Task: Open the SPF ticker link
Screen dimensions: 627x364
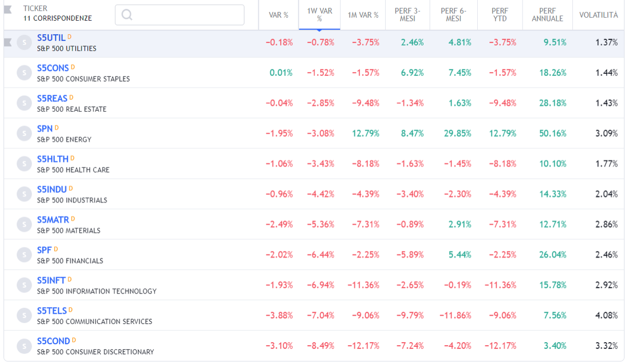Action: coord(44,250)
